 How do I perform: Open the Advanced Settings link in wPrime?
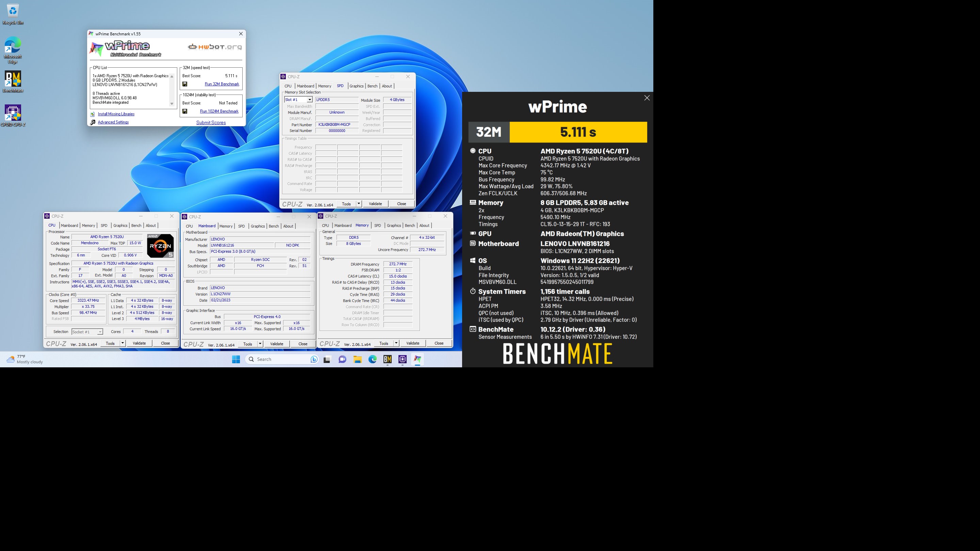click(113, 122)
